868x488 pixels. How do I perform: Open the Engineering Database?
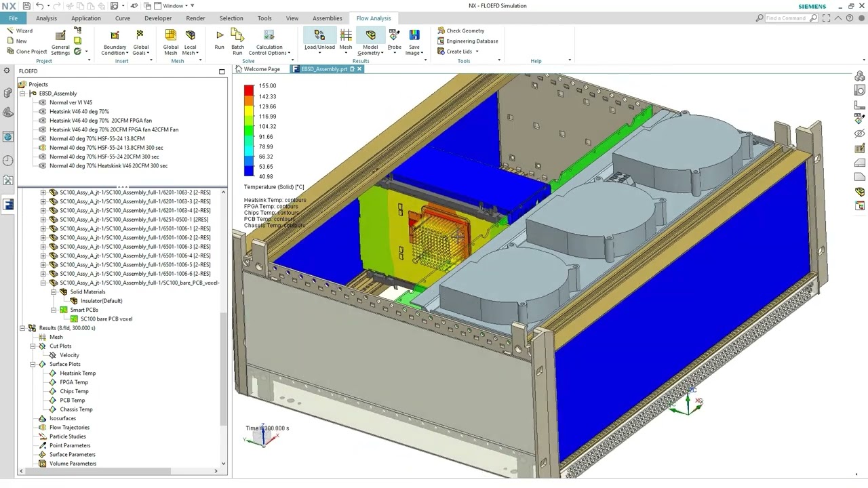pyautogui.click(x=467, y=41)
